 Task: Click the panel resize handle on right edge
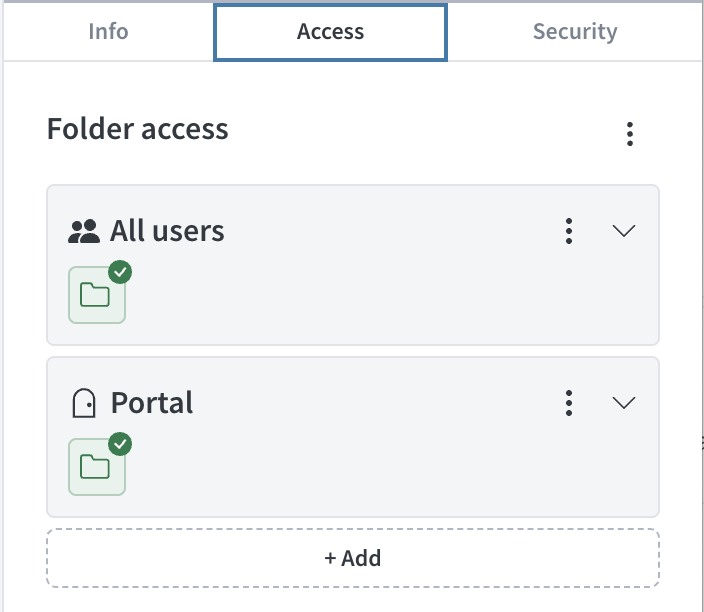701,440
